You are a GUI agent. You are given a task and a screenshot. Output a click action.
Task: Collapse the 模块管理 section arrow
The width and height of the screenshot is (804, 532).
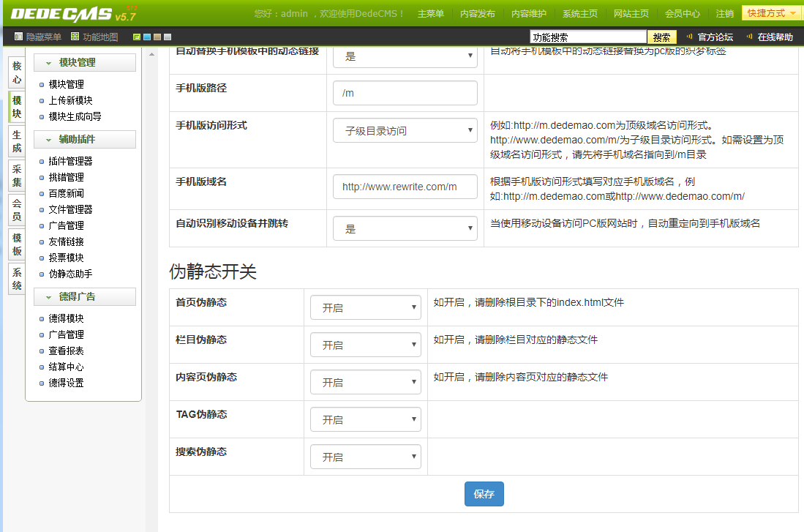(49, 63)
